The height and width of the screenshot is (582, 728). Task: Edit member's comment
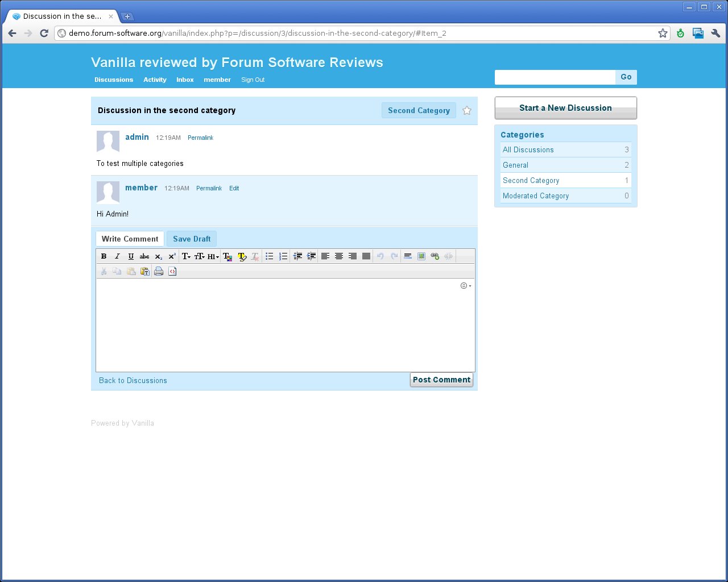point(234,188)
